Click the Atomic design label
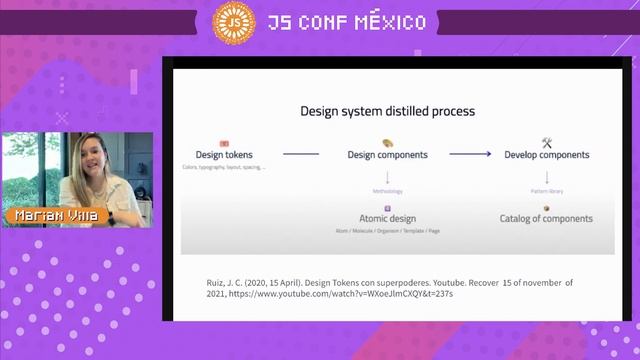The height and width of the screenshot is (360, 640). [387, 218]
